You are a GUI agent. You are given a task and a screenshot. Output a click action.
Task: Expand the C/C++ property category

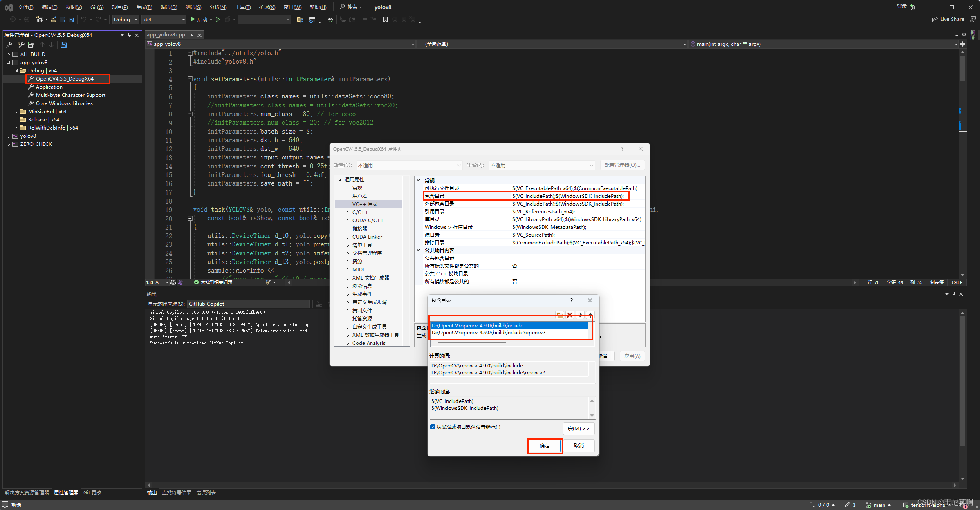point(348,212)
